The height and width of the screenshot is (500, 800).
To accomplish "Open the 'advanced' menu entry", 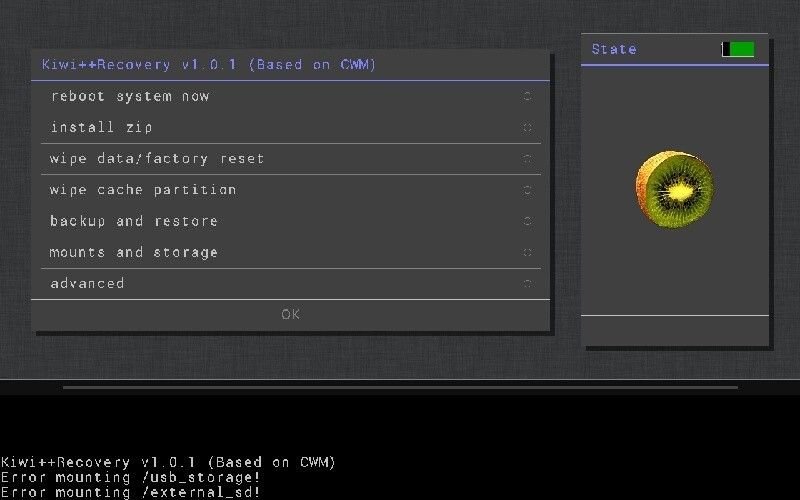I will [291, 284].
